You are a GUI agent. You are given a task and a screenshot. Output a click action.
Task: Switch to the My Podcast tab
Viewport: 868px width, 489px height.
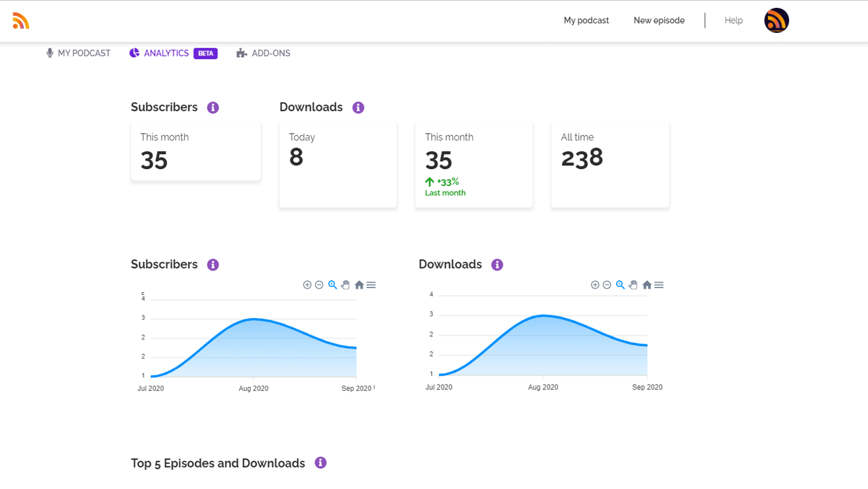[78, 53]
